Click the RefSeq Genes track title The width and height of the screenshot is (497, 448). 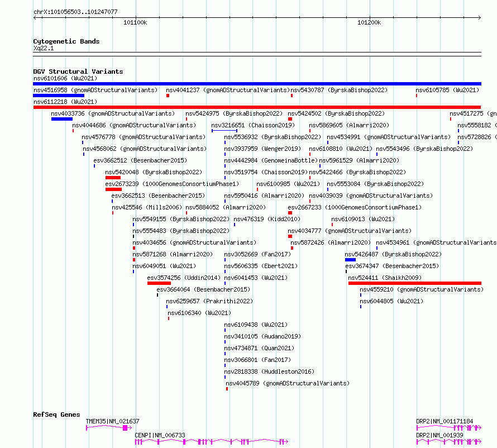[x=56, y=414]
